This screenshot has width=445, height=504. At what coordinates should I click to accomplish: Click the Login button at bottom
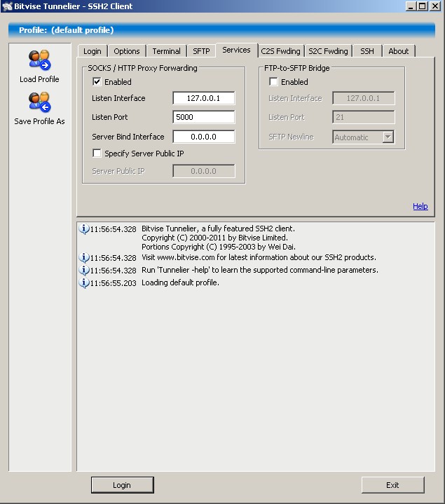tap(122, 485)
